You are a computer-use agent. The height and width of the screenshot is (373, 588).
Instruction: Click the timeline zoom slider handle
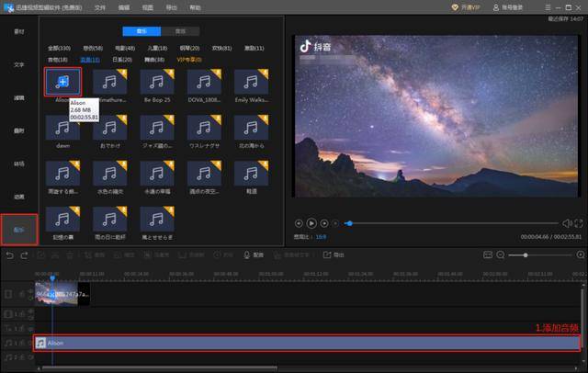[526, 254]
